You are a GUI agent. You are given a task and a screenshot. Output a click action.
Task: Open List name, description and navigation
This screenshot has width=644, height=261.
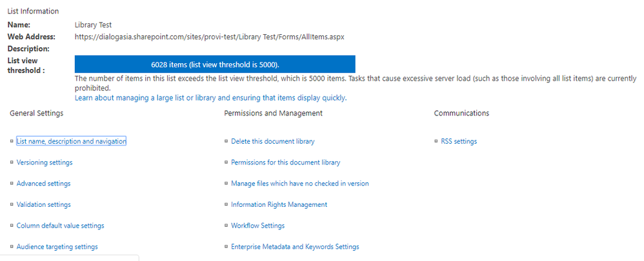pyautogui.click(x=71, y=141)
